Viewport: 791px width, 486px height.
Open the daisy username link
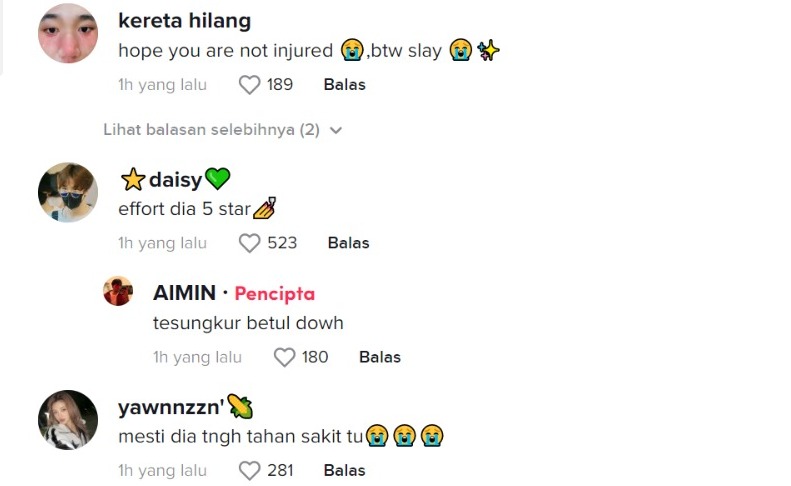(175, 180)
